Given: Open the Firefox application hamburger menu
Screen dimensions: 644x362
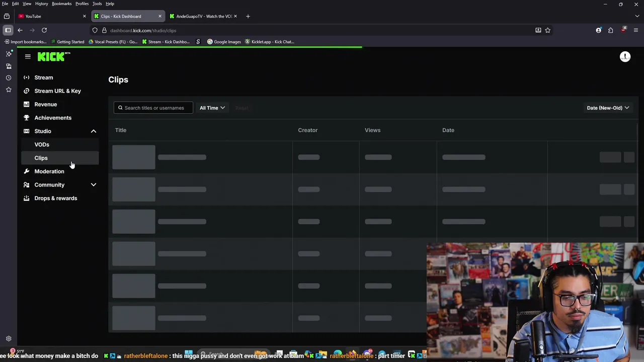Looking at the screenshot, I should tap(636, 30).
